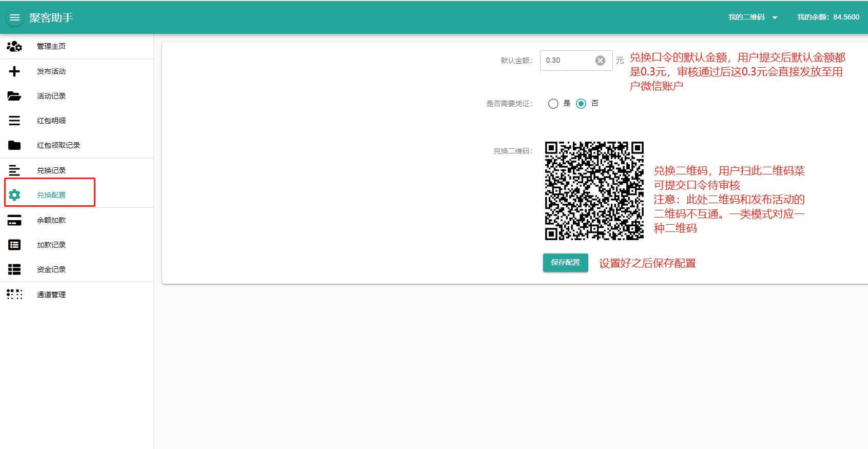868x449 pixels.
Task: Click the lines icon for 红包明细
Action: 14,121
